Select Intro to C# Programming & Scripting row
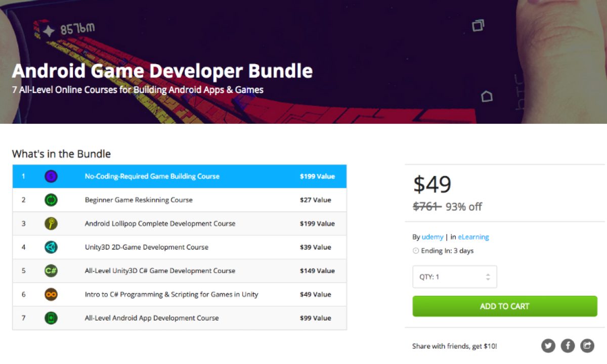 [x=171, y=294]
